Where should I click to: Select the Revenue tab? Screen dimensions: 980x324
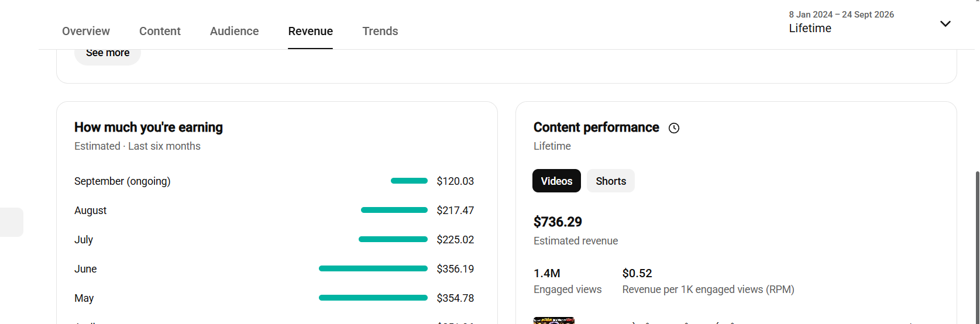(x=310, y=31)
